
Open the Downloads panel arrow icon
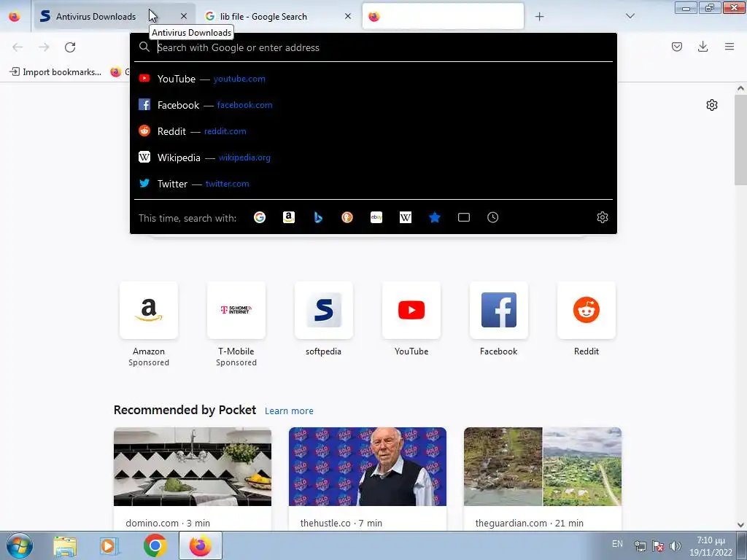coord(703,47)
